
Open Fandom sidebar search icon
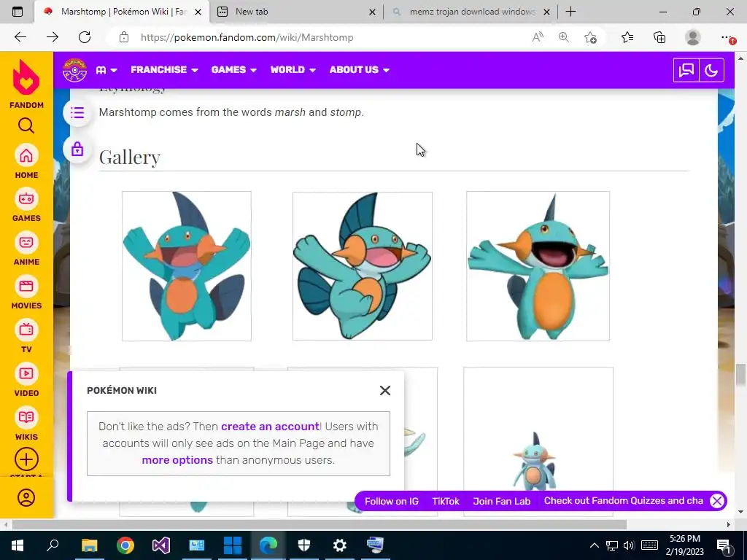[x=26, y=125]
